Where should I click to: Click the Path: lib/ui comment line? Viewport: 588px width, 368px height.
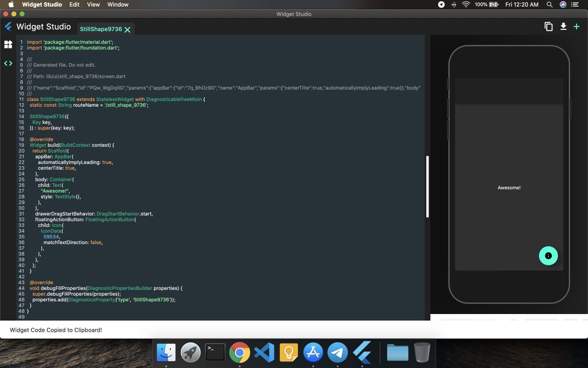tap(76, 76)
